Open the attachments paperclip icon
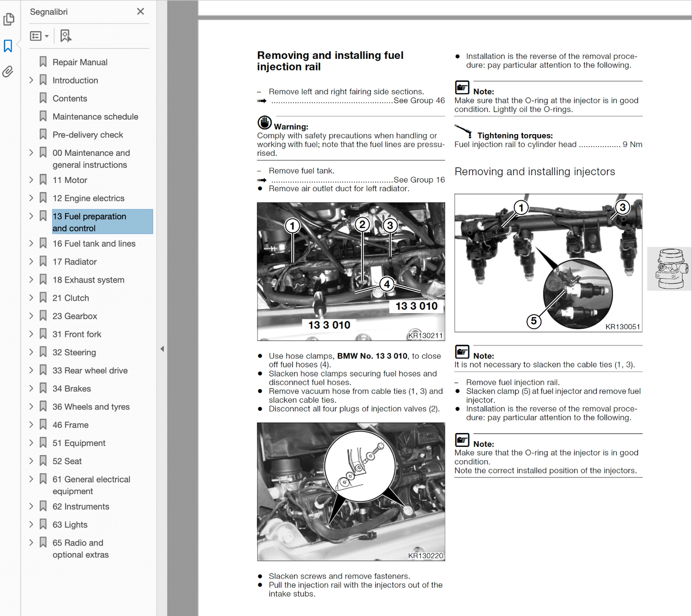This screenshot has width=692, height=616. pos(8,72)
